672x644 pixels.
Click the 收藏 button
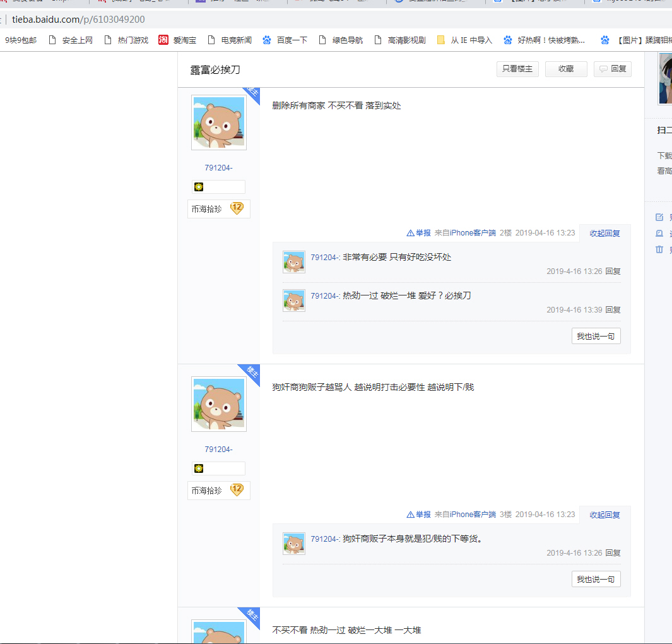click(566, 69)
